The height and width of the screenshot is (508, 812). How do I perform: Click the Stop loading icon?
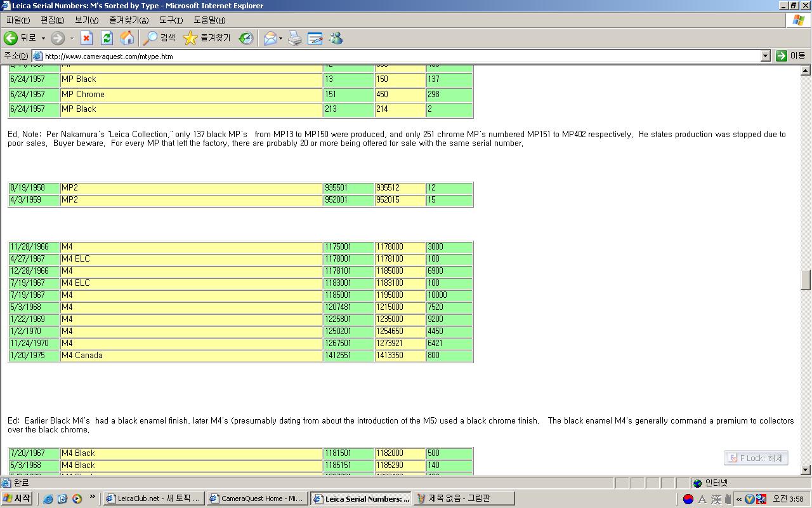coord(86,38)
